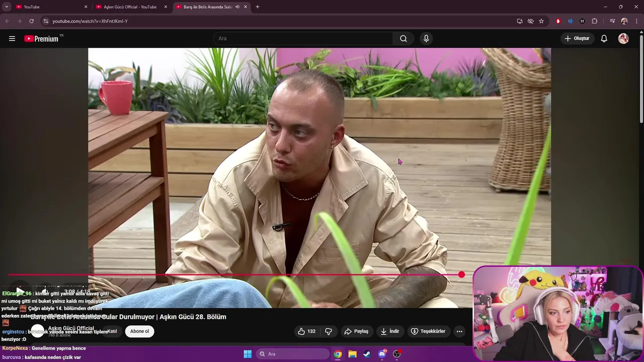Screen dimensions: 644x362
Task: Open YouTube notifications bell
Action: click(604, 39)
